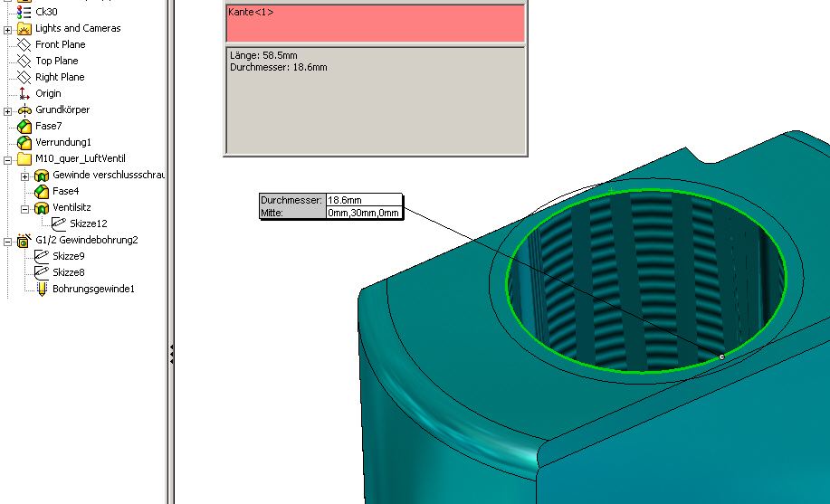Select the Top Plane tree item
The image size is (830, 504).
coord(57,61)
